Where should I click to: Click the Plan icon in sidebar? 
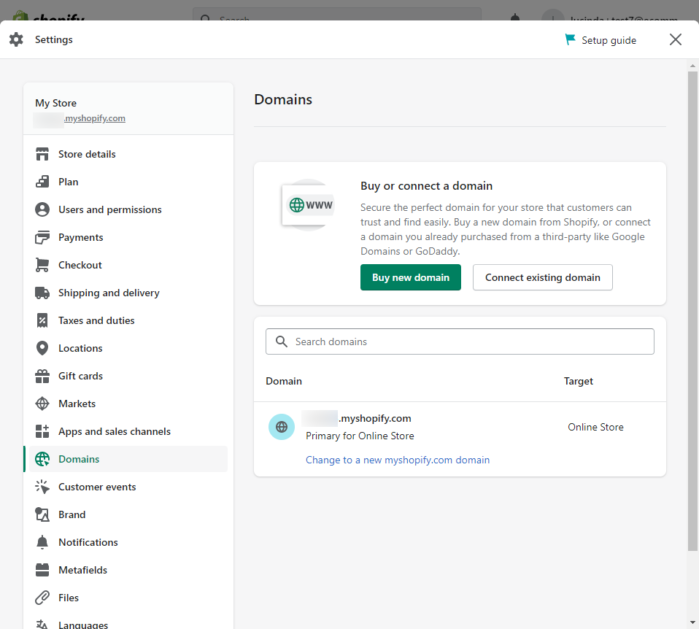coord(42,181)
